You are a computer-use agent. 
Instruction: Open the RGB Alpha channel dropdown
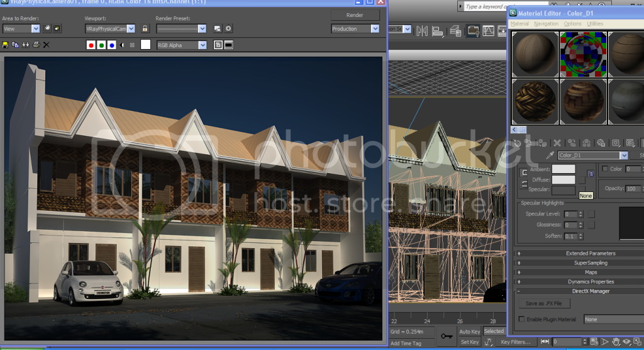coord(182,45)
